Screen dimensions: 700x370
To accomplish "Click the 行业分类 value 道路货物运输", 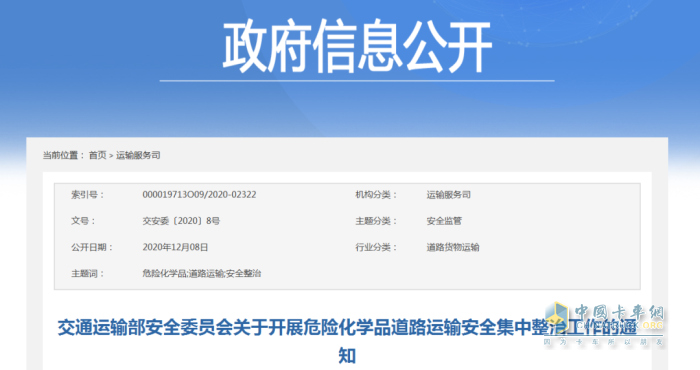I will click(x=453, y=247).
